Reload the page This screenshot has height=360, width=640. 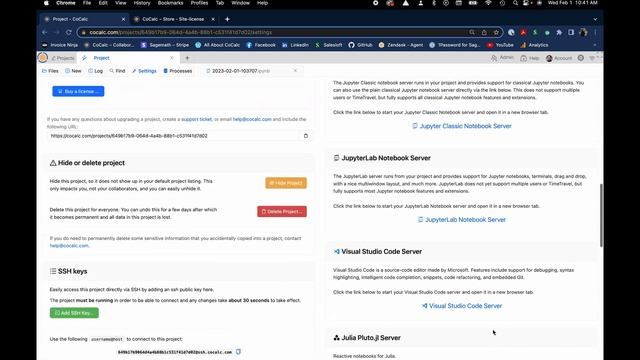[69, 32]
